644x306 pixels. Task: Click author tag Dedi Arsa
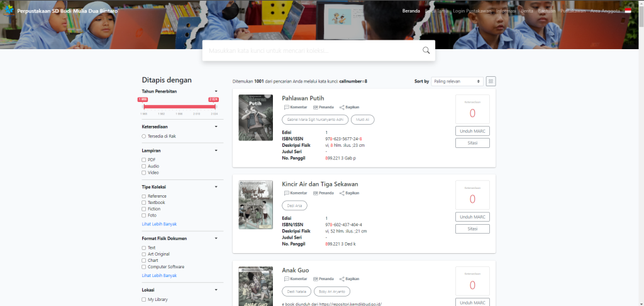[294, 206]
